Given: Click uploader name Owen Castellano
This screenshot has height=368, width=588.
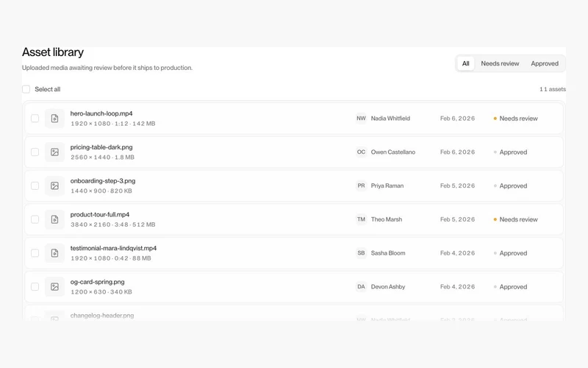Looking at the screenshot, I should click(x=393, y=152).
